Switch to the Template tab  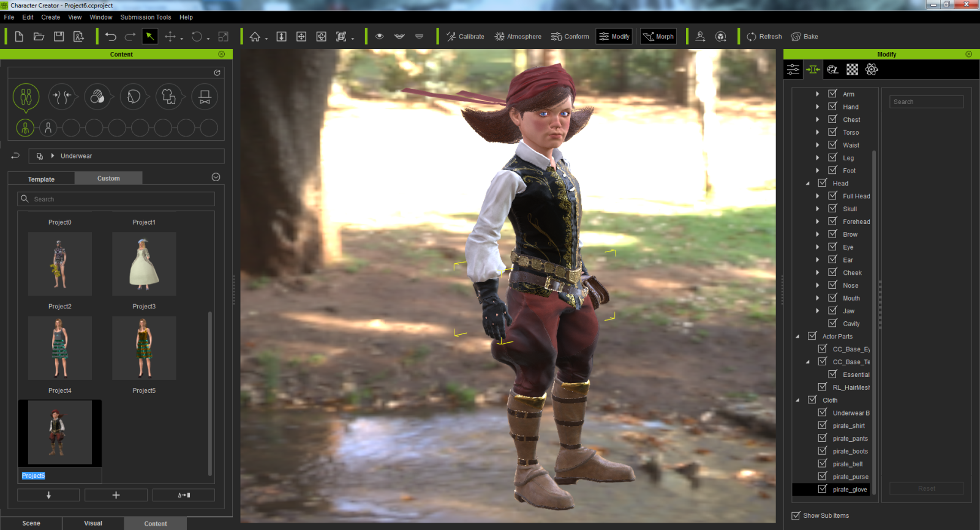[x=41, y=179]
